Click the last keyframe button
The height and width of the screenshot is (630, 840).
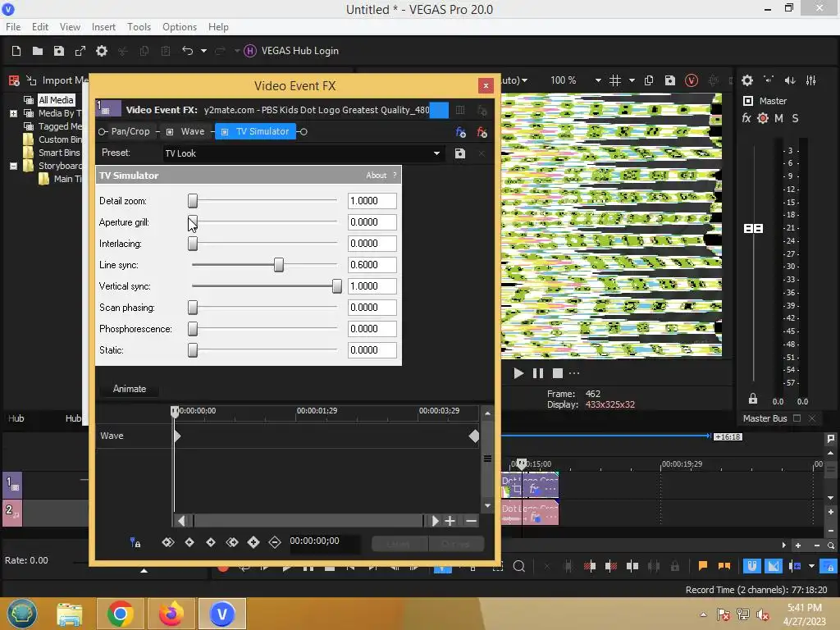point(232,542)
